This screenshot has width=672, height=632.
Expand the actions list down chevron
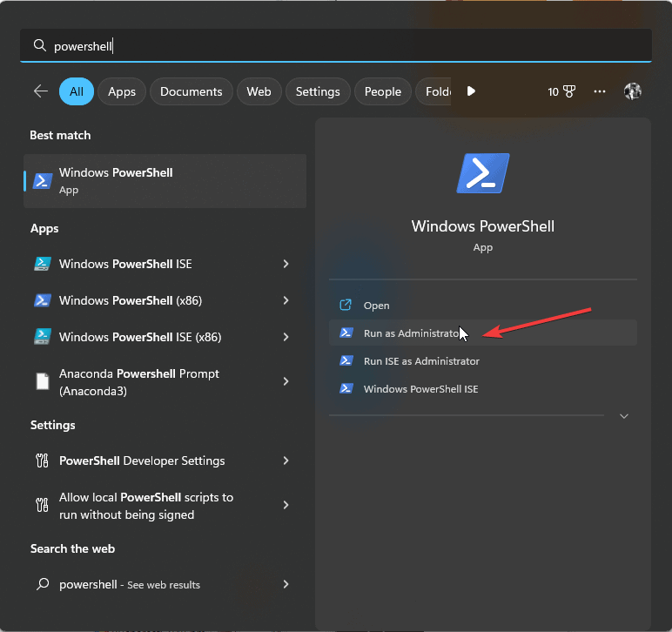(623, 417)
